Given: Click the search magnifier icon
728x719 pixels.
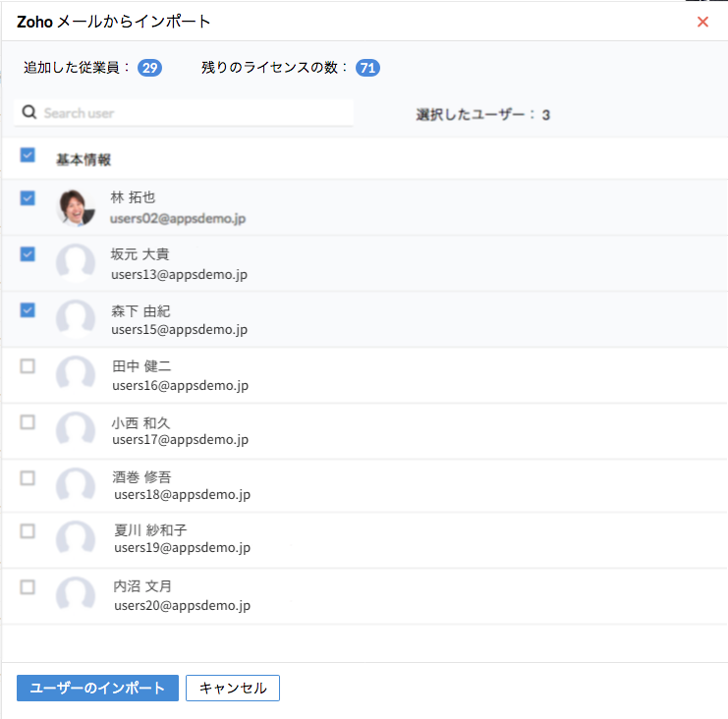Looking at the screenshot, I should (29, 113).
